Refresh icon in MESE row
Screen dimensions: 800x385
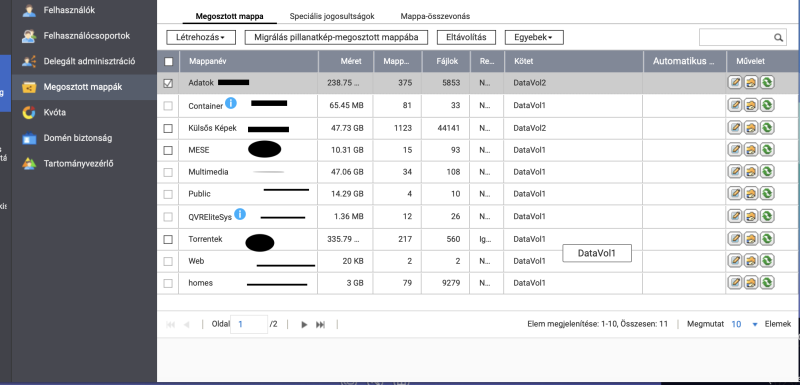click(x=767, y=149)
